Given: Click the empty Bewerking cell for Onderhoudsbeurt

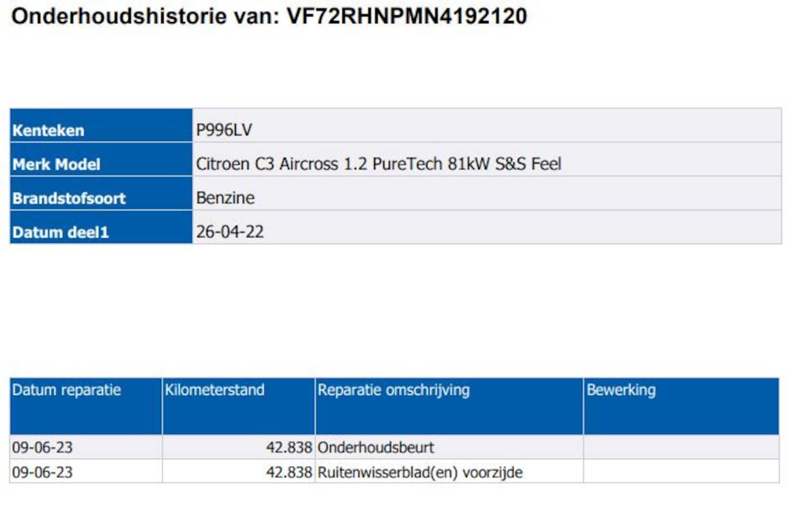Looking at the screenshot, I should click(681, 447).
